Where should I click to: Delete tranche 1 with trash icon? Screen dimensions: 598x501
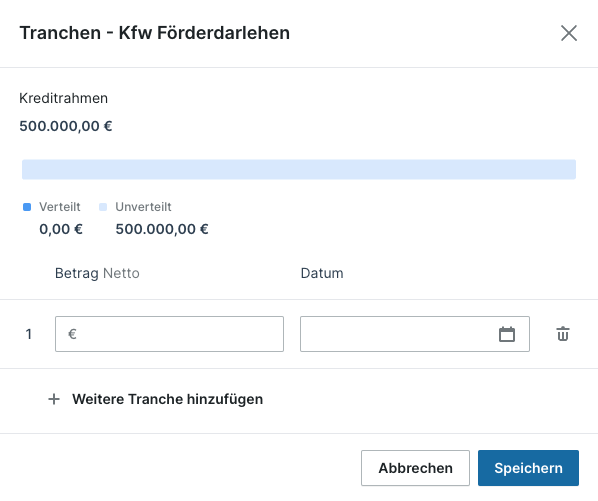click(563, 334)
